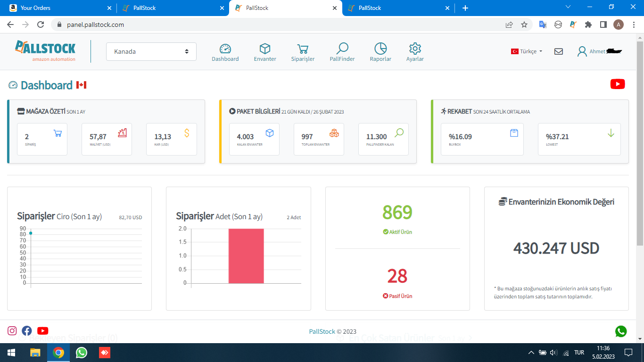Image resolution: width=644 pixels, height=362 pixels.
Task: Open the Raporlar pie chart icon
Action: pyautogui.click(x=380, y=49)
